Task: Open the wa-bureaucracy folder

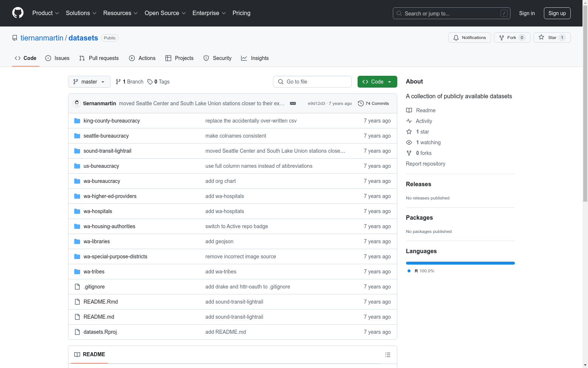Action: point(102,181)
